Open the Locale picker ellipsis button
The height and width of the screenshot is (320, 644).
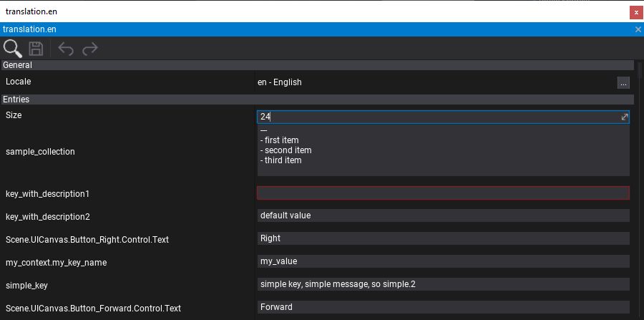click(x=623, y=82)
